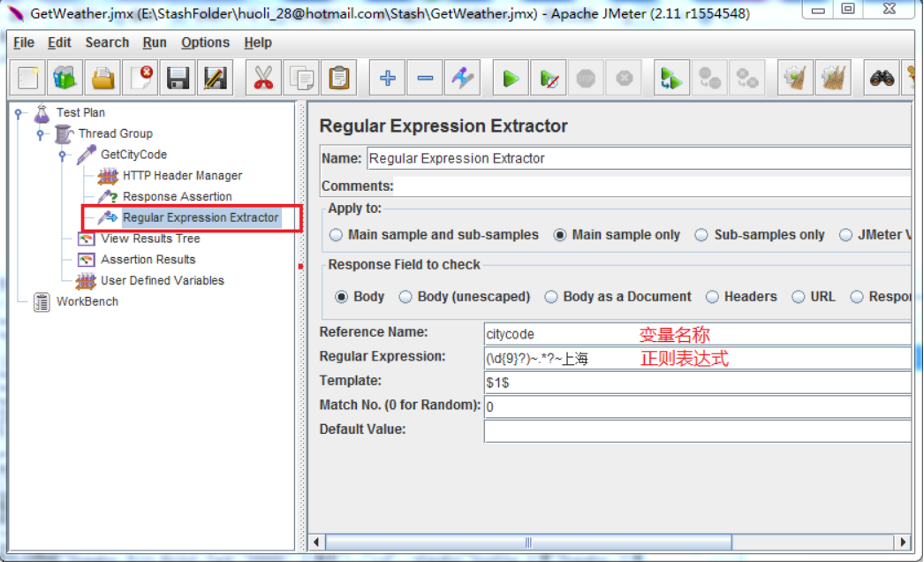Open the Options menu
This screenshot has width=924, height=562.
click(205, 42)
